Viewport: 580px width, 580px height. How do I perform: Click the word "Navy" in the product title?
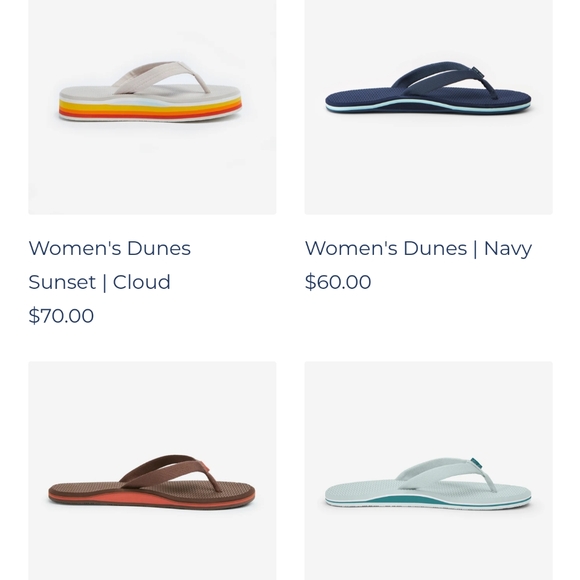pyautogui.click(x=508, y=248)
